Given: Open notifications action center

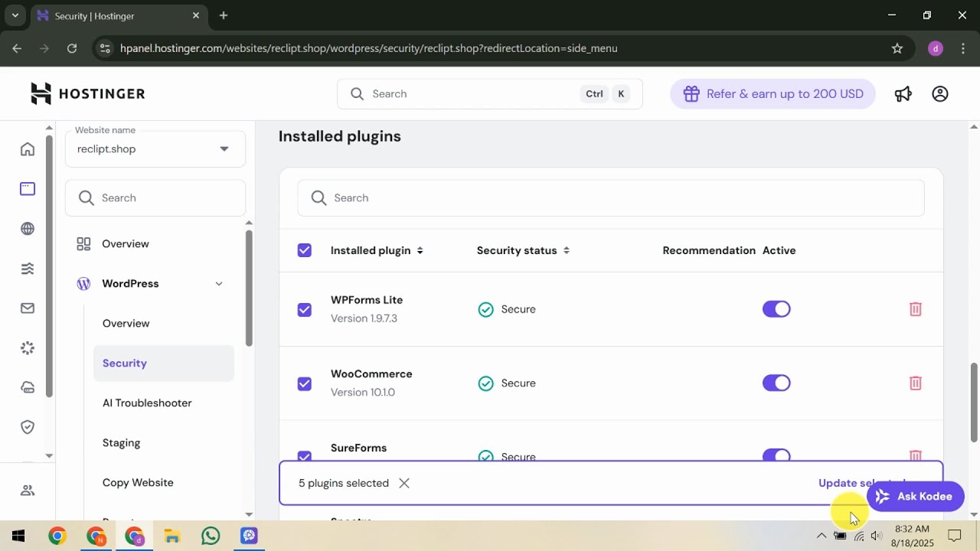Looking at the screenshot, I should [x=955, y=536].
